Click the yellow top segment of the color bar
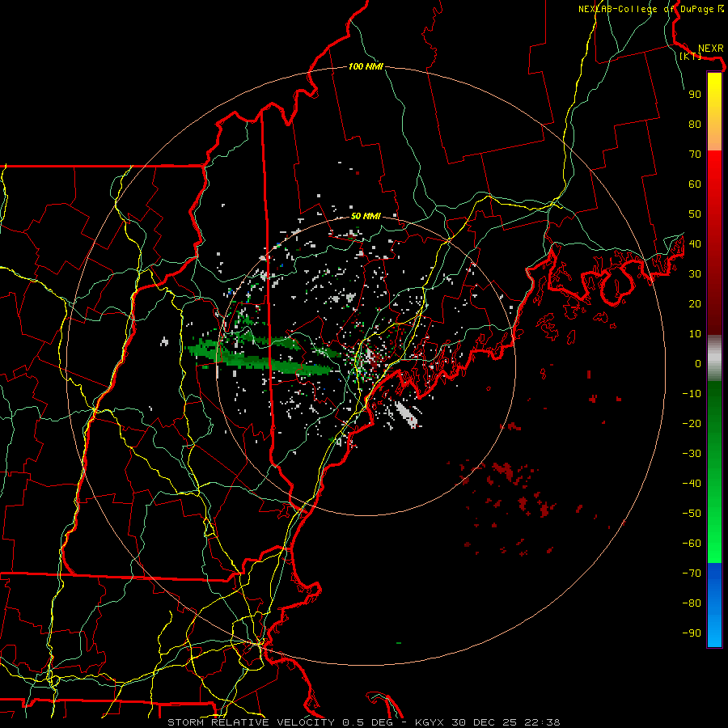 tap(714, 112)
